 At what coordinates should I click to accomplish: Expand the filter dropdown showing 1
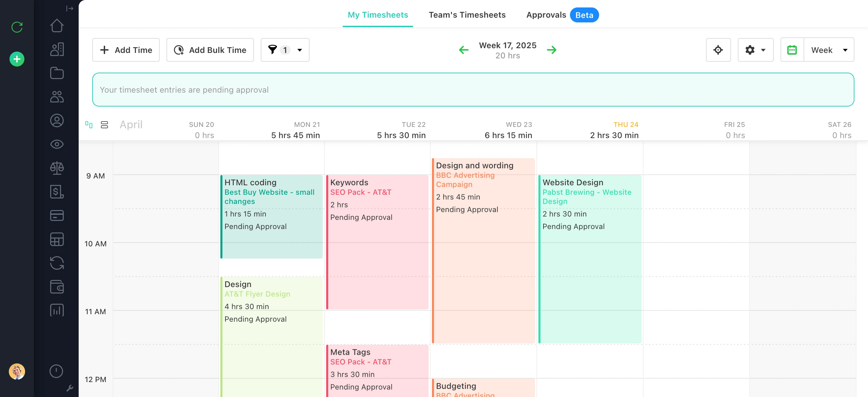(x=285, y=50)
